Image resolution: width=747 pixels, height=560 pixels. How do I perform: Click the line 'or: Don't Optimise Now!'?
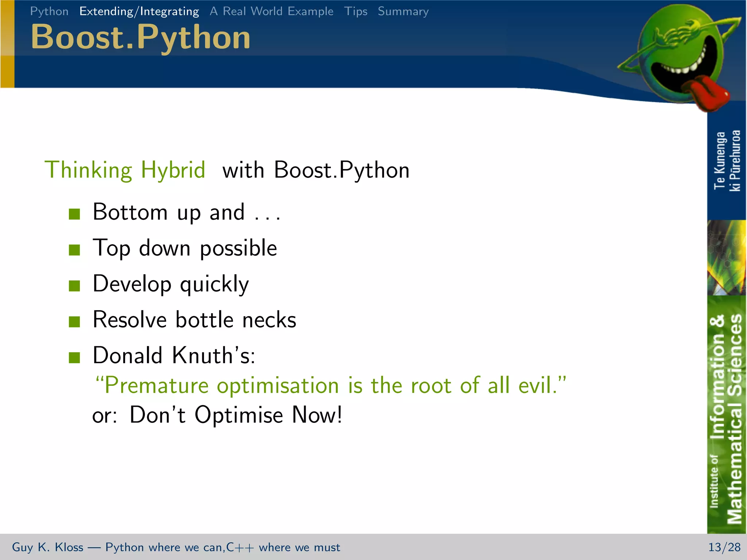[x=217, y=415]
